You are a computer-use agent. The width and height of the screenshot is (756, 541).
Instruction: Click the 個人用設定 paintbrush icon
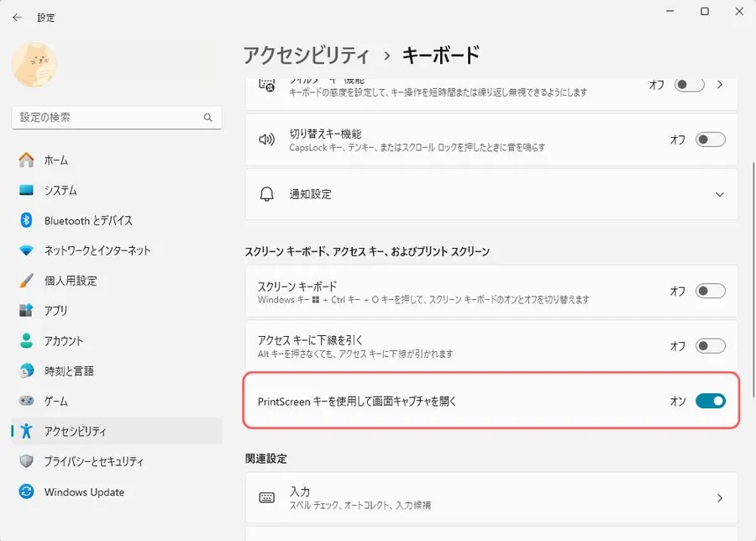click(27, 281)
